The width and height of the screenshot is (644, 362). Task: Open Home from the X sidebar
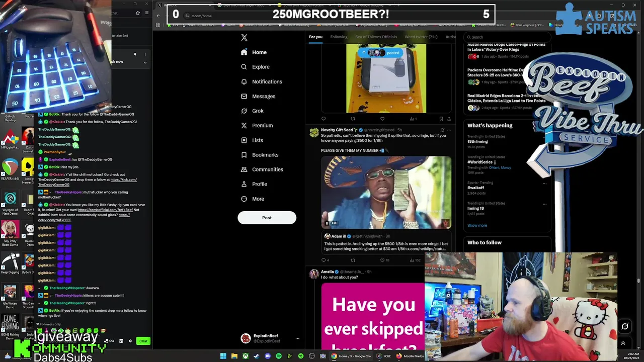tap(254, 52)
